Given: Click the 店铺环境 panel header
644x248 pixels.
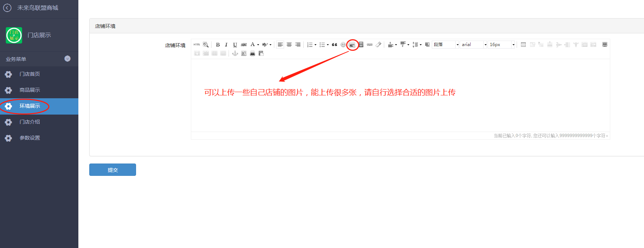Looking at the screenshot, I should tap(366, 26).
